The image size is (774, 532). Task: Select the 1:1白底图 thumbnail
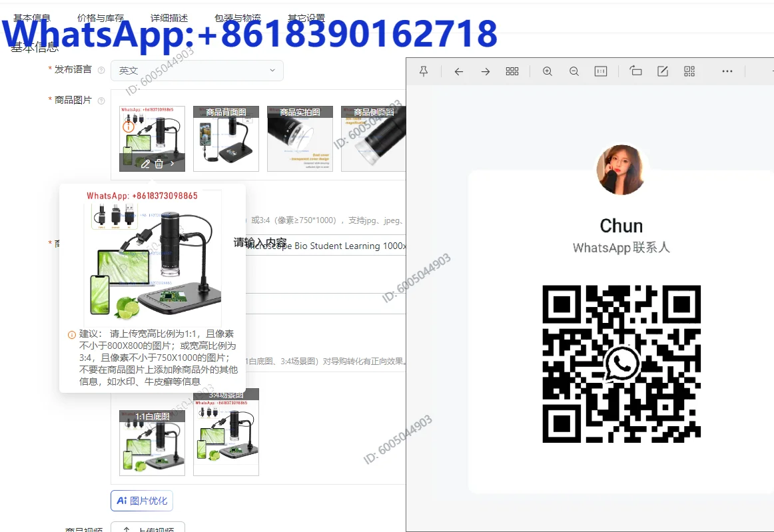[x=152, y=443]
